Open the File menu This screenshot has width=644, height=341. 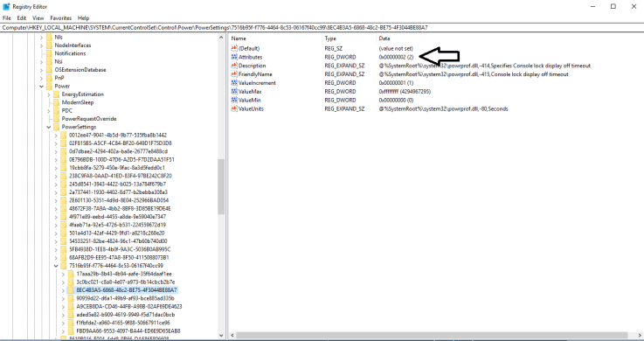[x=7, y=18]
